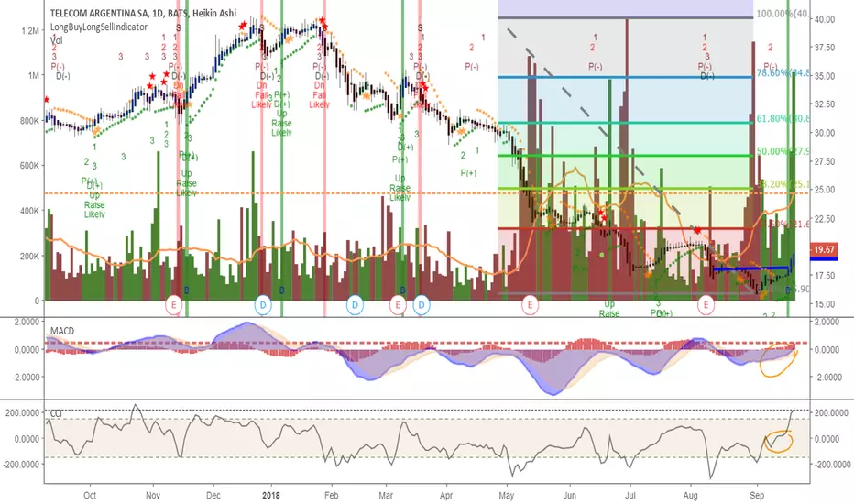Click the 800K volume axis value

29,121
